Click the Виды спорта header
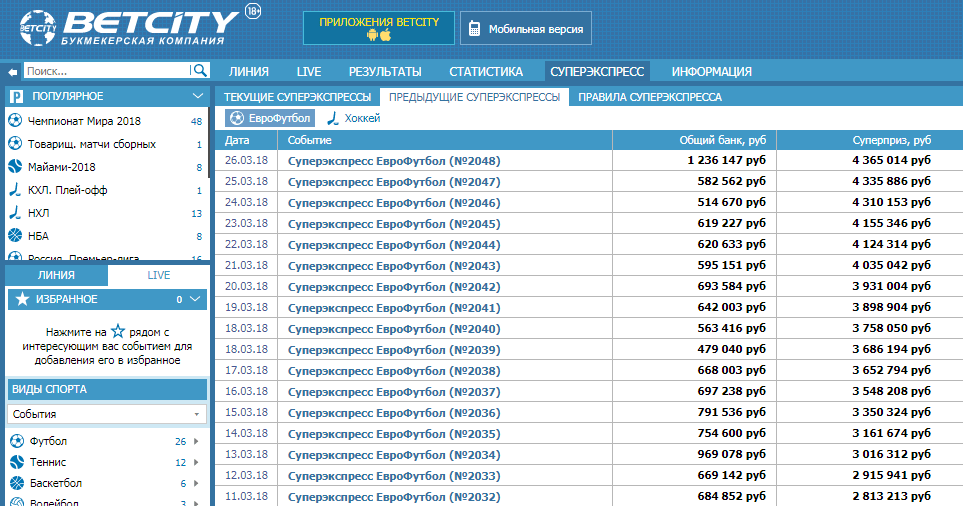The width and height of the screenshot is (963, 506). pos(107,389)
